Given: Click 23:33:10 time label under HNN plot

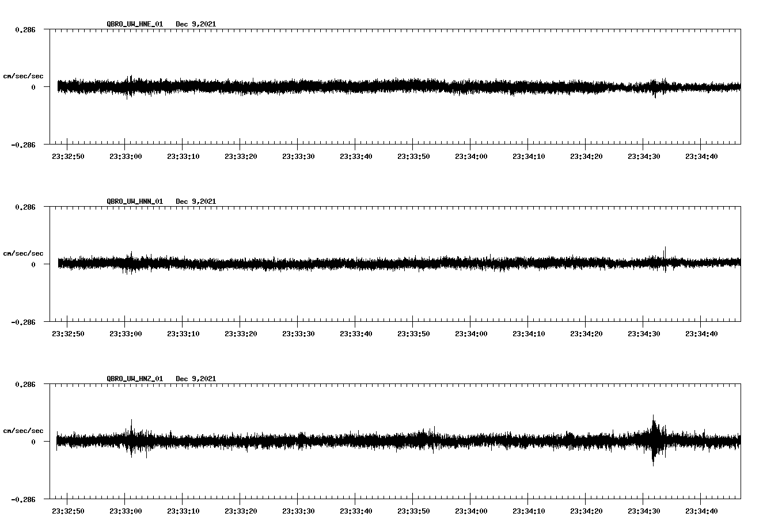Looking at the screenshot, I should [183, 333].
